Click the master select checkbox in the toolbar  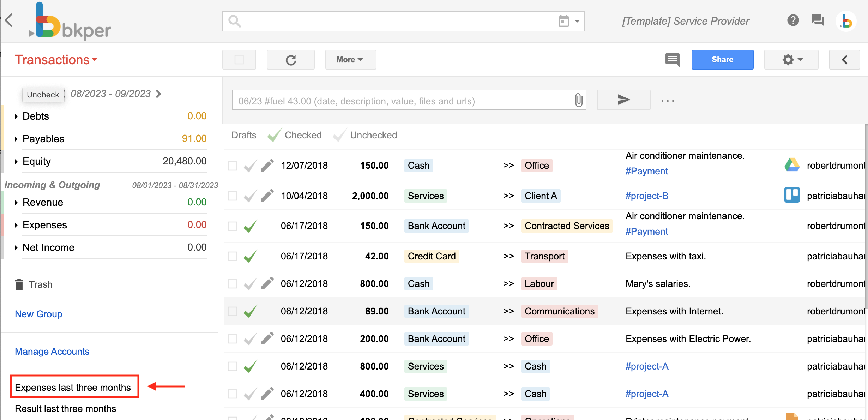point(239,59)
